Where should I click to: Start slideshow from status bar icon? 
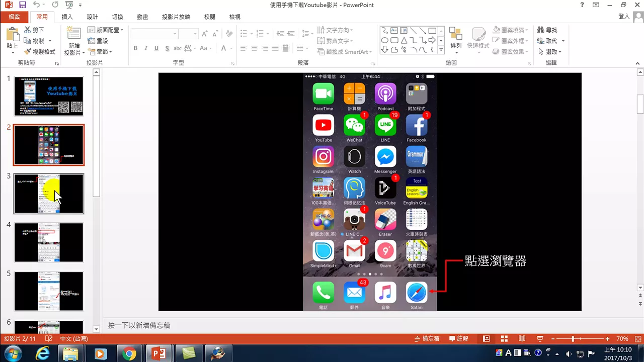point(540,339)
